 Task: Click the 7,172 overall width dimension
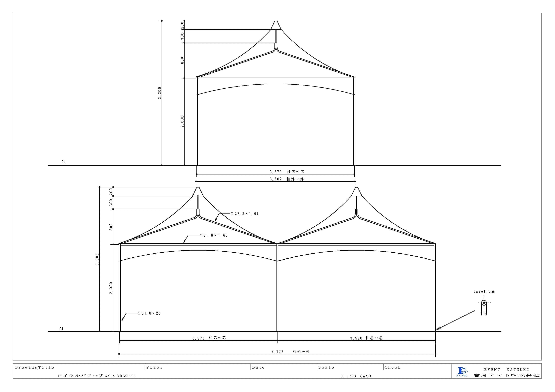[x=277, y=352]
